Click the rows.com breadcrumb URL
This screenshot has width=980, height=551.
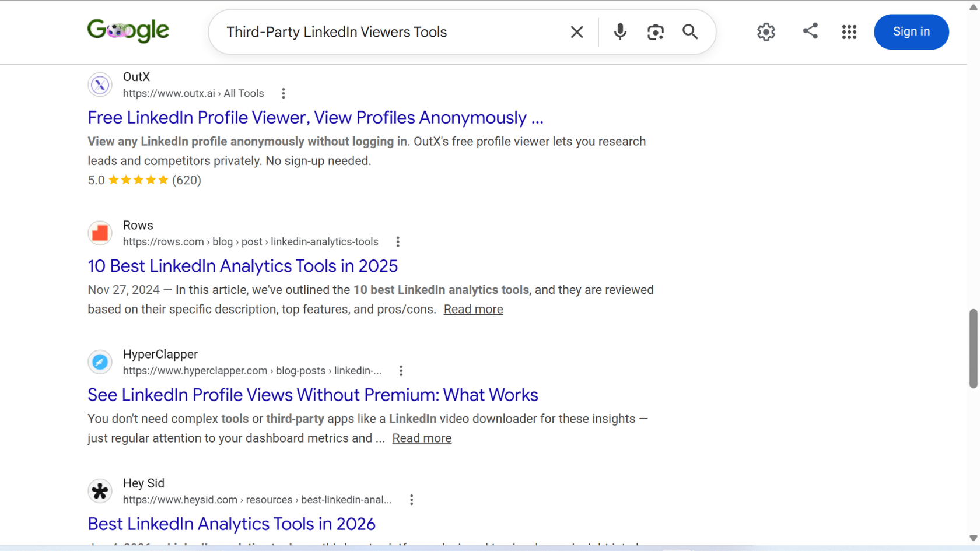click(x=250, y=242)
